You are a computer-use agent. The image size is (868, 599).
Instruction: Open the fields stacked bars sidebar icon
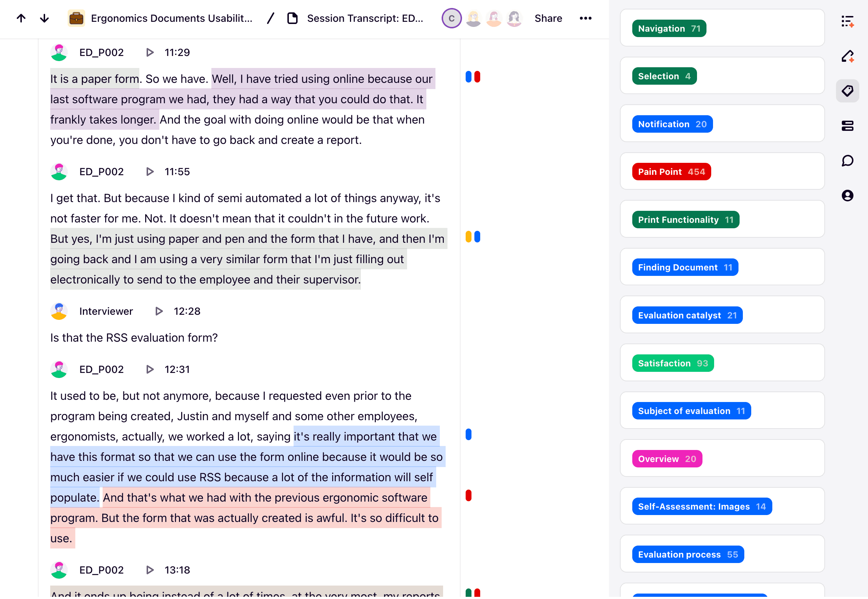[847, 126]
